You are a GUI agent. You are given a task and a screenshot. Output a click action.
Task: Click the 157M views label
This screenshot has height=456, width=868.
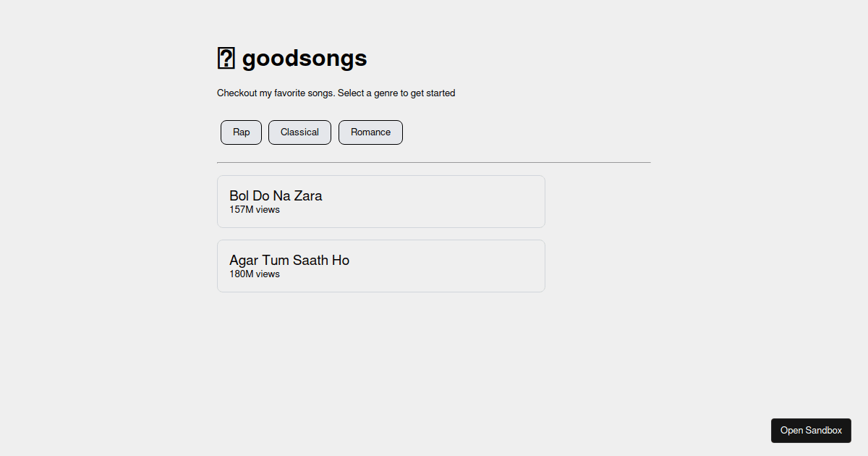pyautogui.click(x=254, y=210)
